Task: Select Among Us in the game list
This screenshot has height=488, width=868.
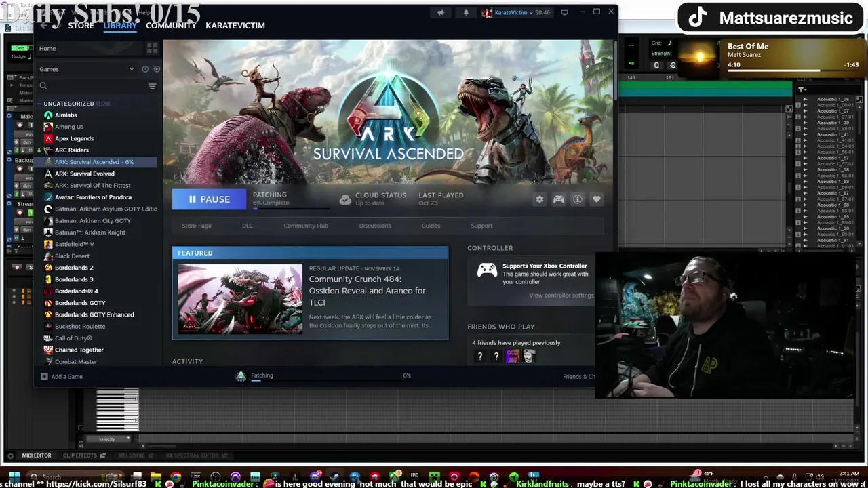Action: coord(69,127)
